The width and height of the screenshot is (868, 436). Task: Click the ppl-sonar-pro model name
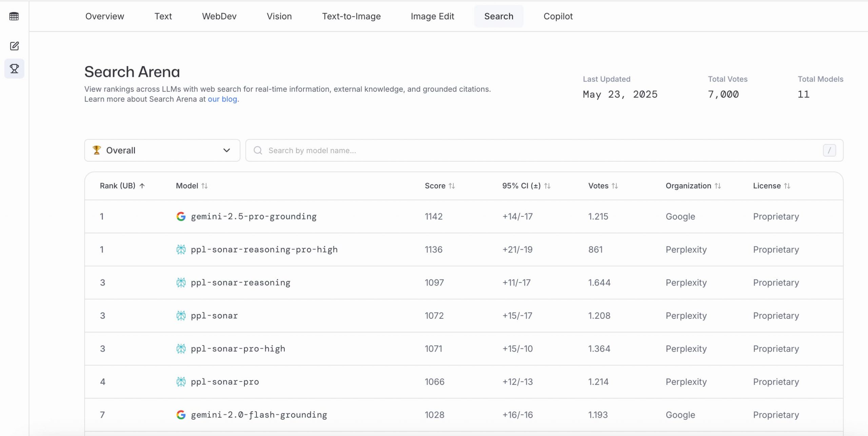pyautogui.click(x=225, y=382)
